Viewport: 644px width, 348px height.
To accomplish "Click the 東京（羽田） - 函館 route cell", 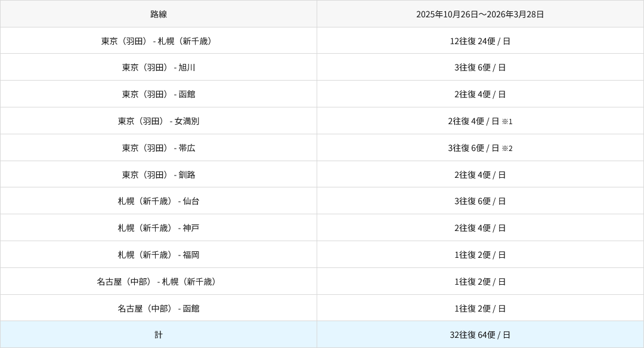I will point(159,94).
